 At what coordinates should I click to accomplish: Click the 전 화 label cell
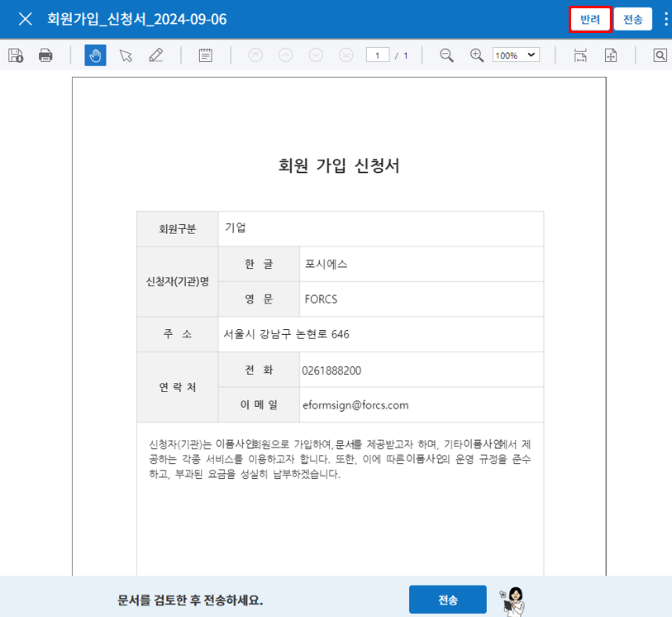[x=259, y=370]
